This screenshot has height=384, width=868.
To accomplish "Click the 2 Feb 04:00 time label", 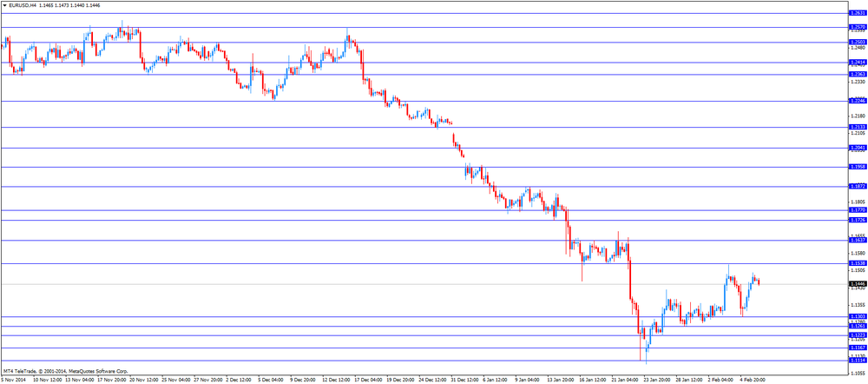I will [721, 381].
